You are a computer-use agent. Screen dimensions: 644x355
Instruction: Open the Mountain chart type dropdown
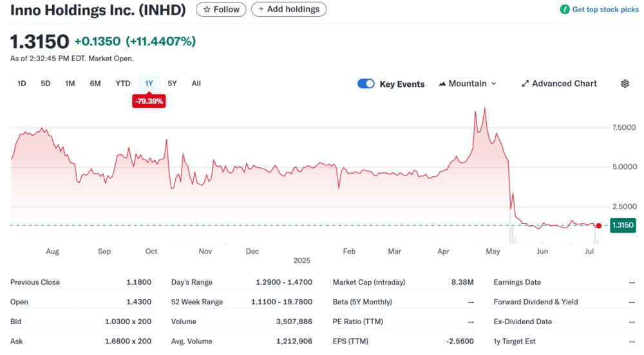[468, 84]
